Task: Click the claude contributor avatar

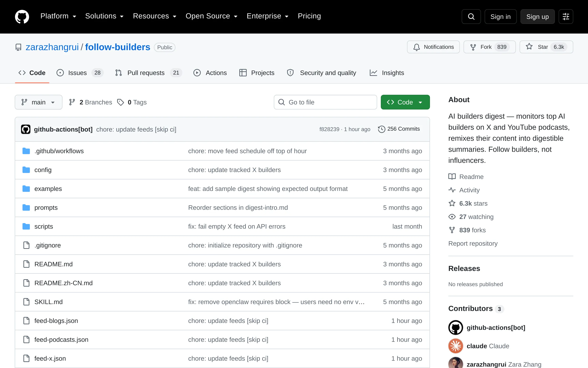Action: tap(455, 346)
